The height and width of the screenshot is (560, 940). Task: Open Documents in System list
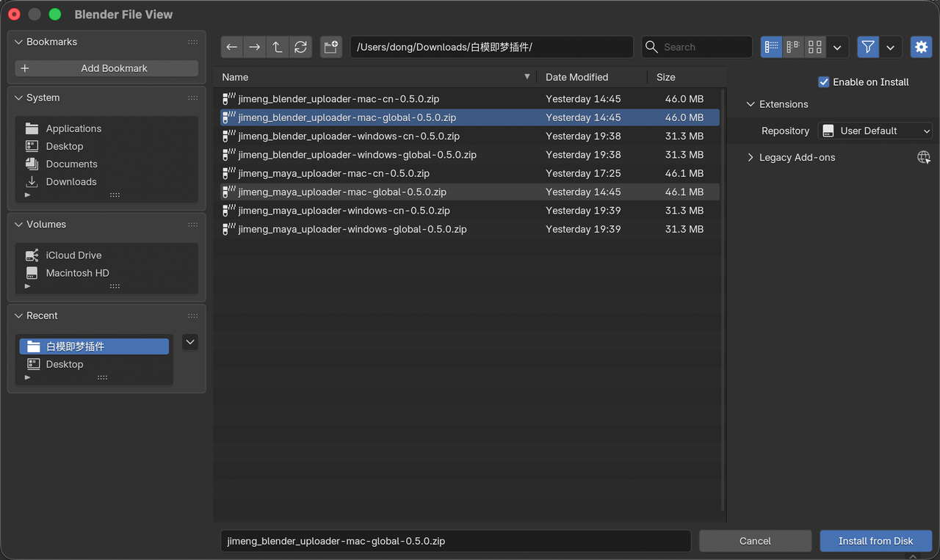click(106, 164)
